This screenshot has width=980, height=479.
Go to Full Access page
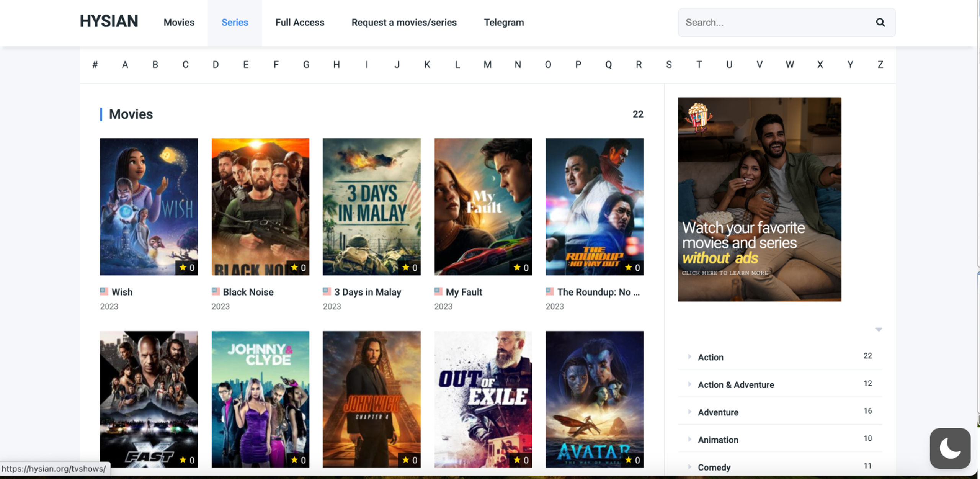(300, 23)
